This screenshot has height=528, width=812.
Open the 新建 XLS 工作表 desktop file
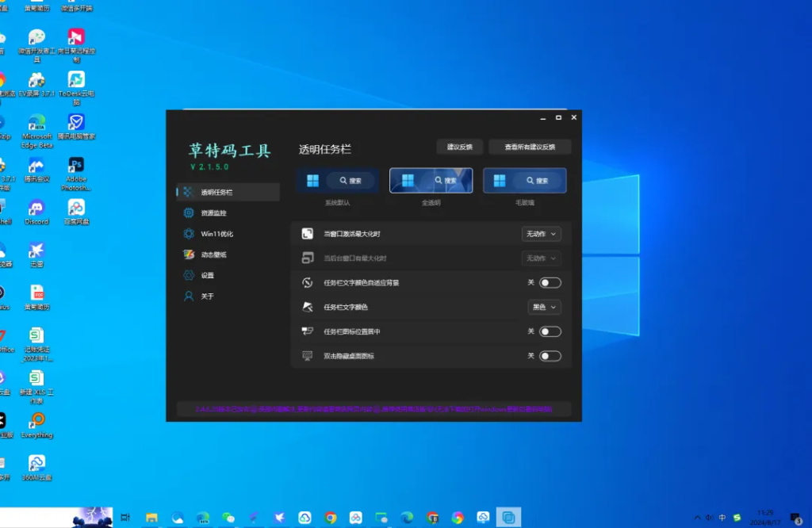click(x=36, y=387)
